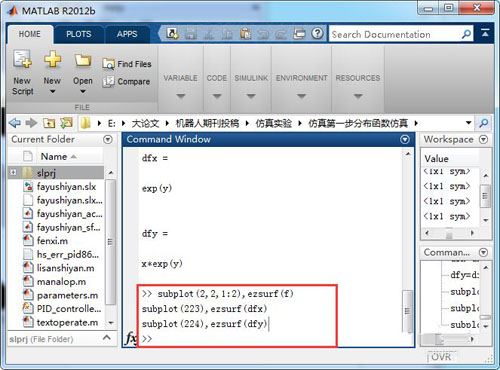Click the save icon in quick access toolbar
The image size is (500, 370).
pos(191,34)
